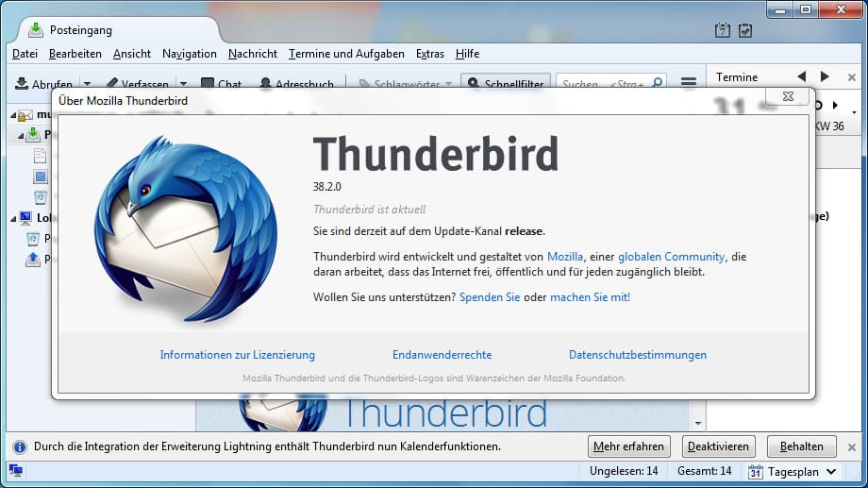Go to next day in Termine pane
This screenshot has height=488, width=868.
[825, 76]
